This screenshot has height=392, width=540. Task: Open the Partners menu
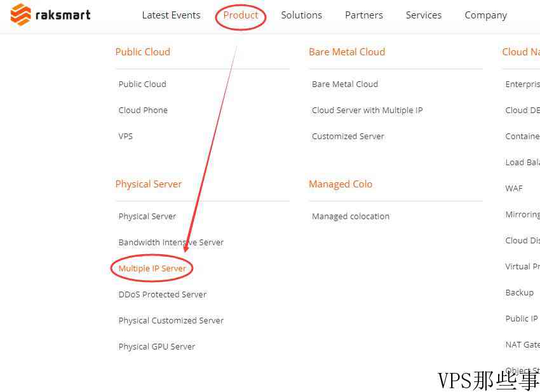(363, 15)
